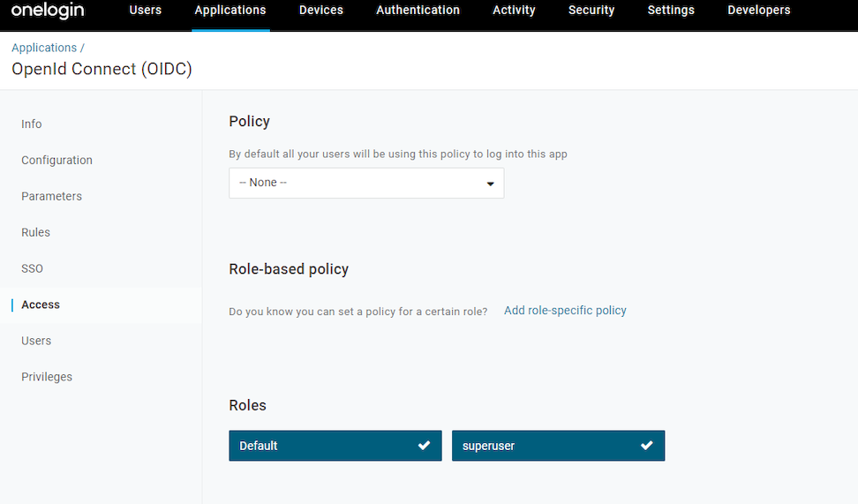Switch to the Configuration tab

tap(56, 161)
